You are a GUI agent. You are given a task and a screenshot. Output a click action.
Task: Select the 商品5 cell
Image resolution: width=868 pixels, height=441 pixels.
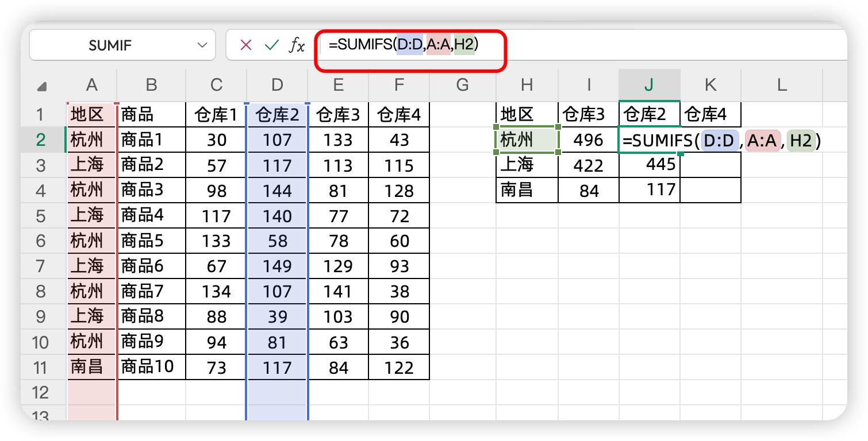click(151, 241)
